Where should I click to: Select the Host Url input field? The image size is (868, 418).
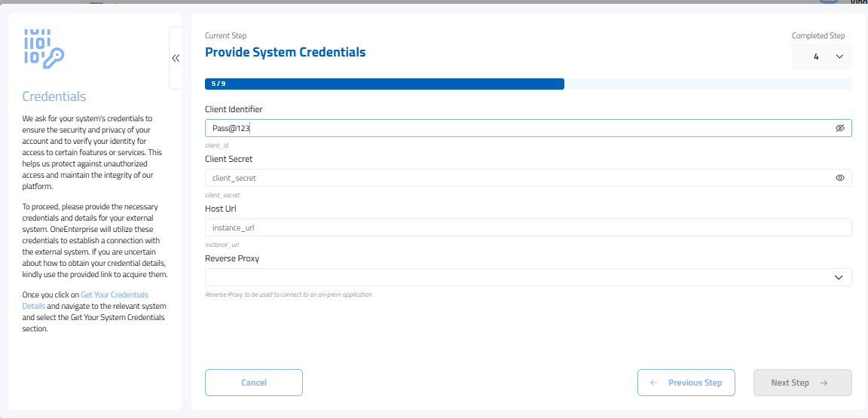pyautogui.click(x=527, y=227)
